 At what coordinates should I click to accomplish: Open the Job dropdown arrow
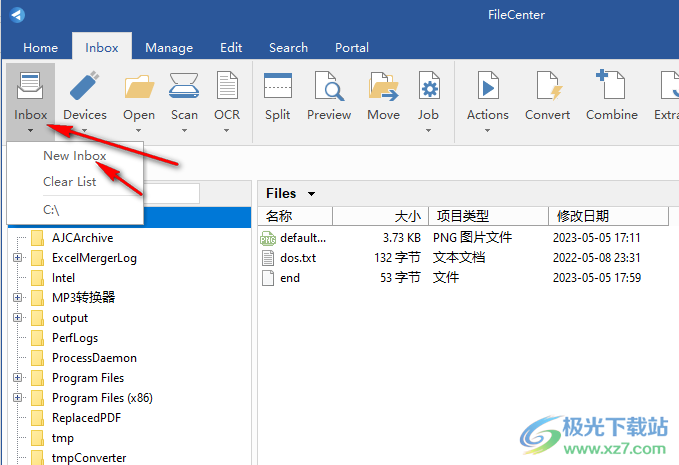pyautogui.click(x=428, y=130)
